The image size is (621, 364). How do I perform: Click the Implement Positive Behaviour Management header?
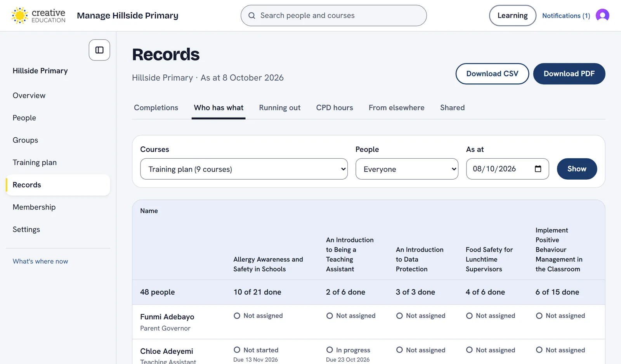click(x=559, y=250)
